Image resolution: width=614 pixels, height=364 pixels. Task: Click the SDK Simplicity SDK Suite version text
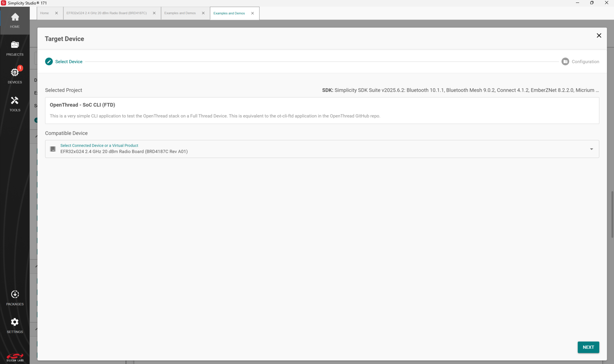[460, 90]
